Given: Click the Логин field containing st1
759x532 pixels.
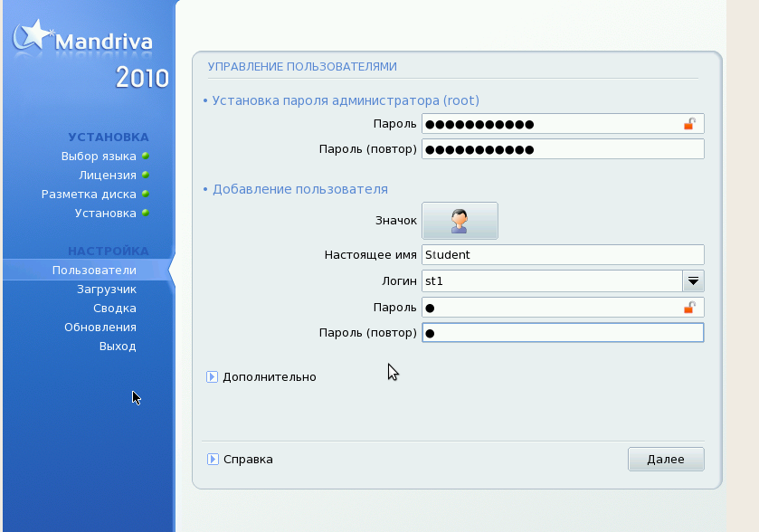Looking at the screenshot, I should pyautogui.click(x=553, y=280).
